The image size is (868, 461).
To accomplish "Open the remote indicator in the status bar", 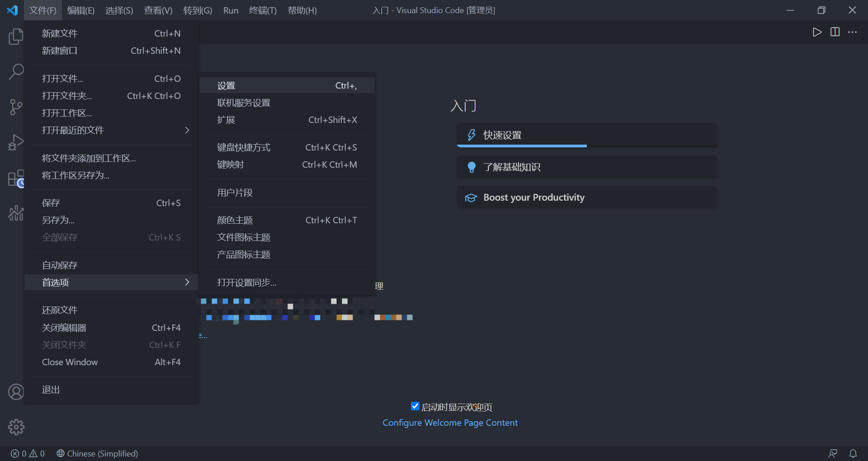I will (833, 453).
